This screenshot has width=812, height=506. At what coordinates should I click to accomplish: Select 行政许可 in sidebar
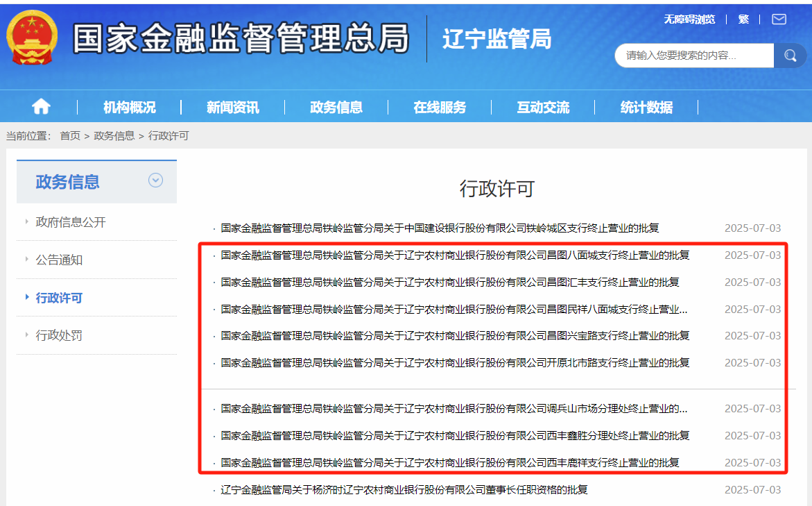(59, 298)
